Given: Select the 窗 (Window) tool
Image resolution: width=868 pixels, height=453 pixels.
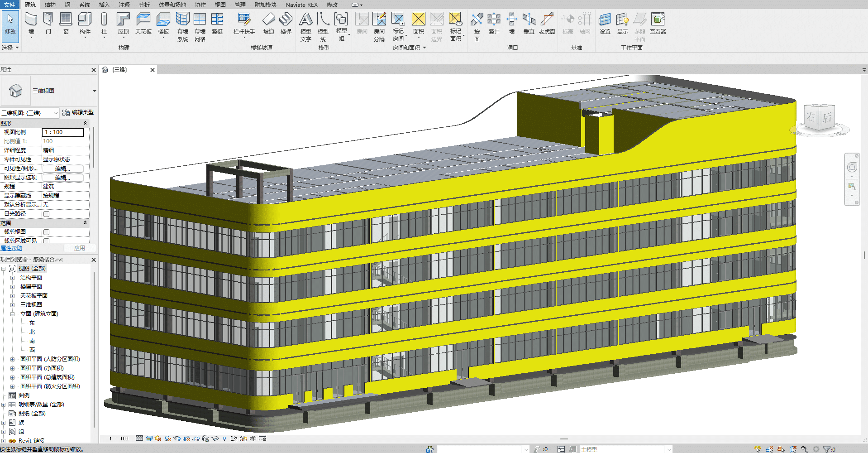Looking at the screenshot, I should 66,24.
